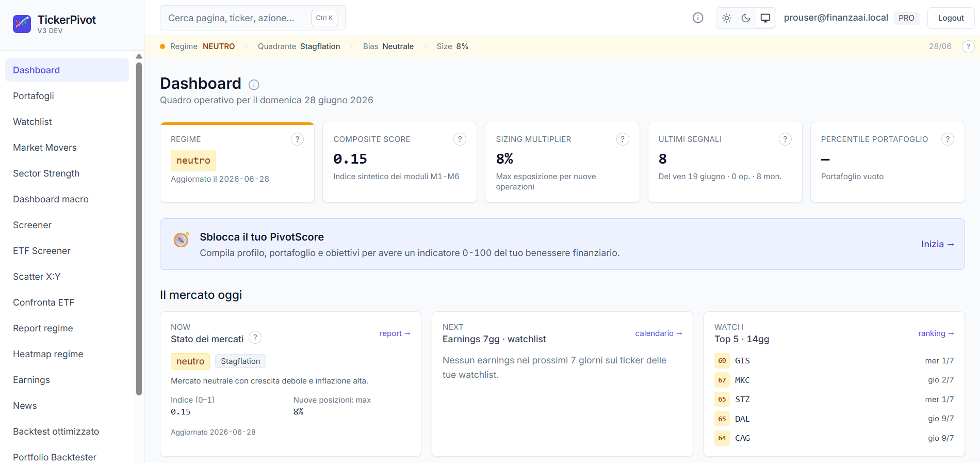Click the help icon in regime status bar
This screenshot has width=980, height=463.
(x=968, y=46)
